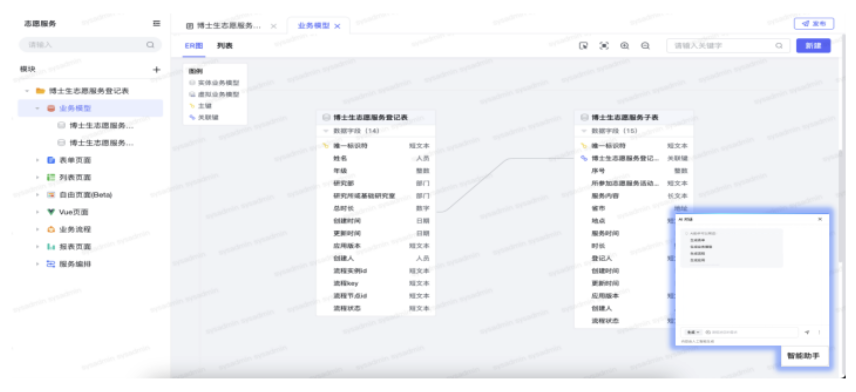The image size is (856, 392).
Task: Click the 报表页面 chart icon
Action: coord(51,246)
